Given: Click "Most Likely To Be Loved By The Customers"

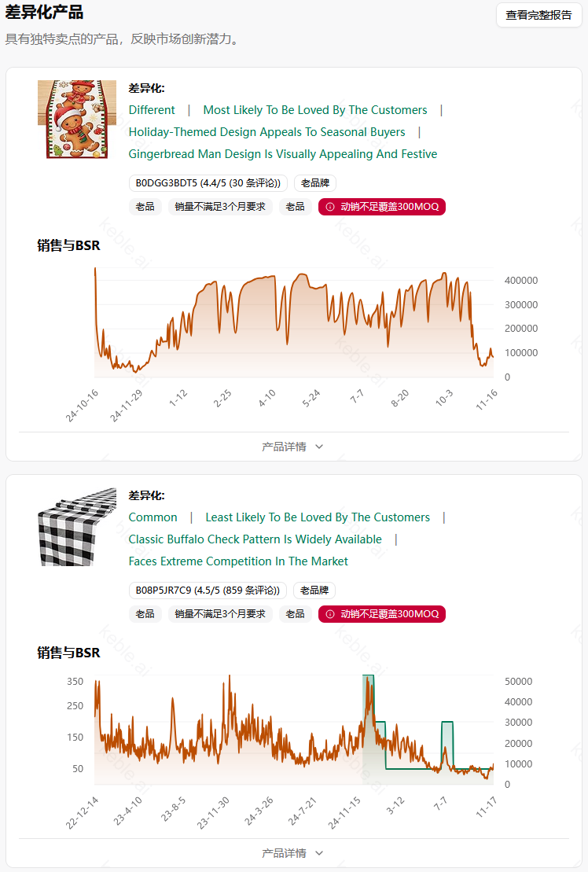Looking at the screenshot, I should point(315,110).
